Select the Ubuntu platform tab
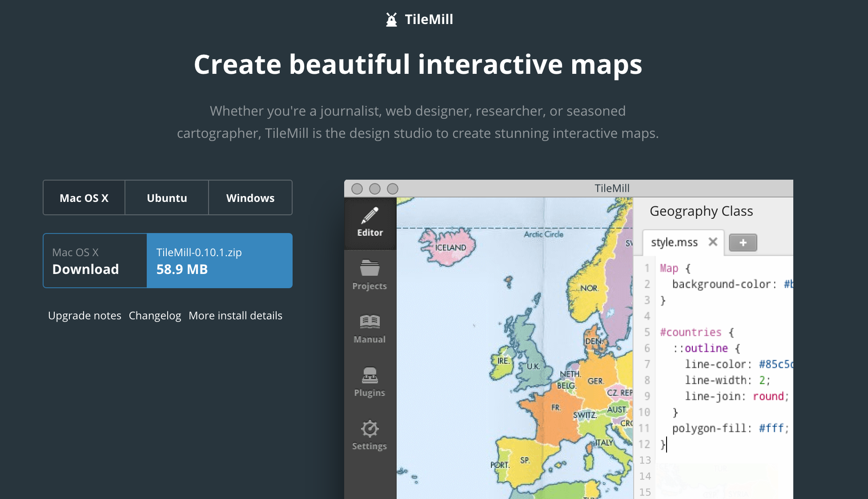The height and width of the screenshot is (499, 868). [167, 197]
